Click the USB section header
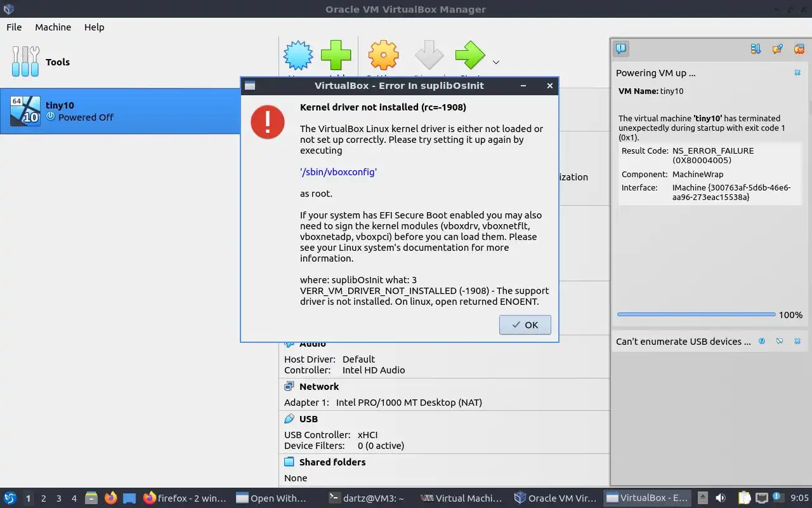 point(308,419)
